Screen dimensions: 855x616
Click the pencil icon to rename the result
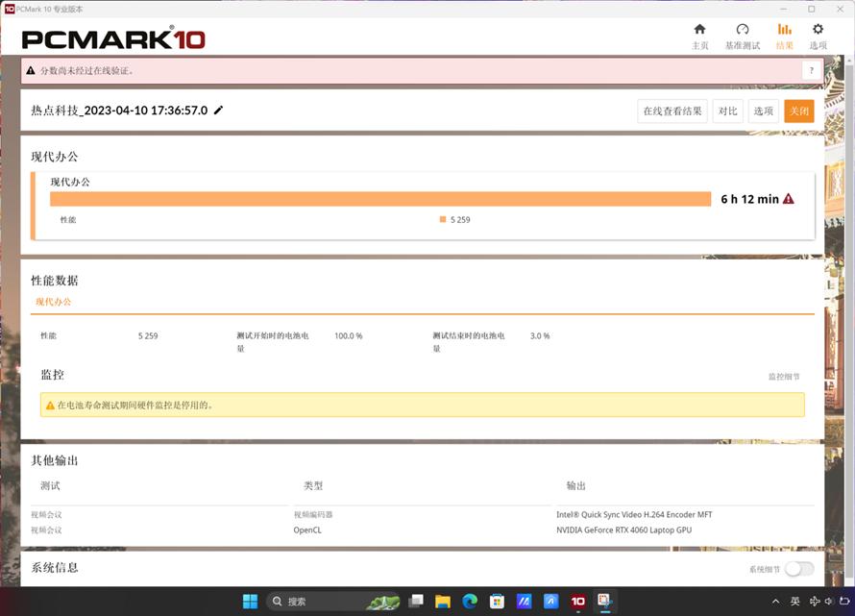pyautogui.click(x=219, y=111)
